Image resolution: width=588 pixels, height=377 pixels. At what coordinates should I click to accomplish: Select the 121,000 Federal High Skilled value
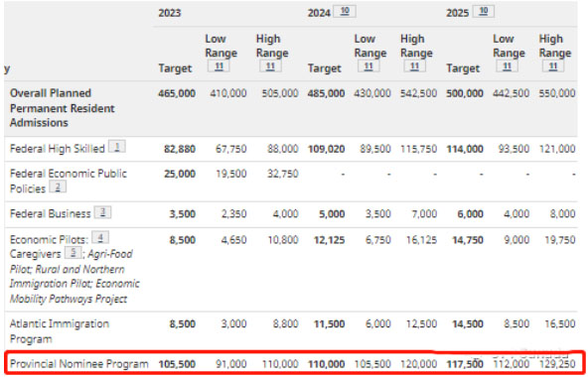coord(557,149)
